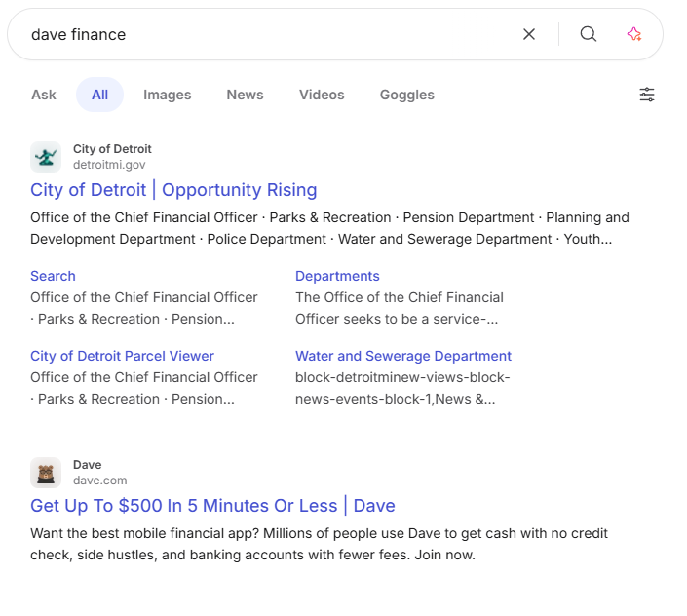Click the dave.com URL text

point(100,481)
